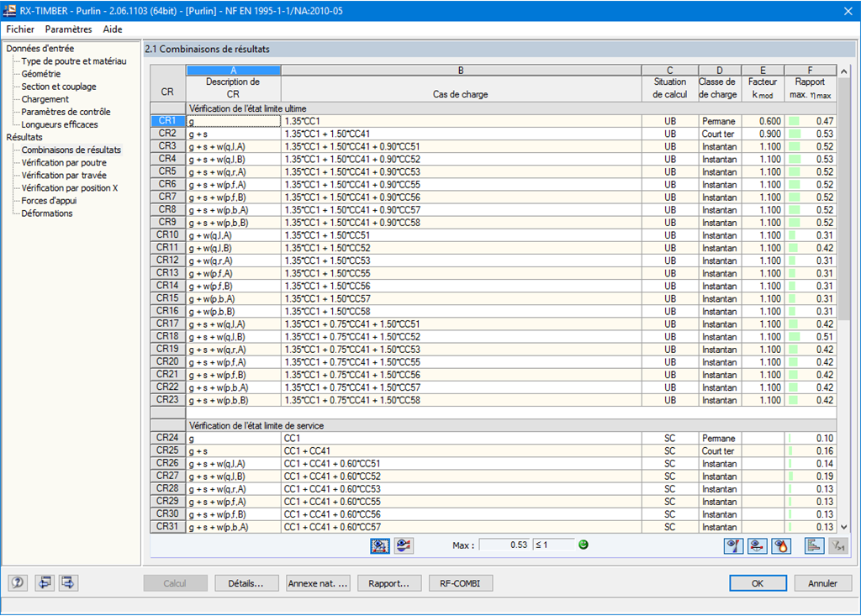
Task: Confirm with the OK button
Action: point(758,583)
